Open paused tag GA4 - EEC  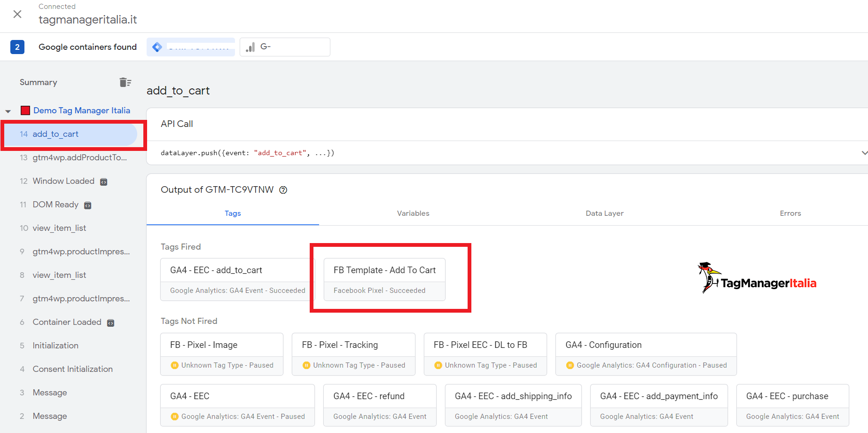pyautogui.click(x=237, y=405)
